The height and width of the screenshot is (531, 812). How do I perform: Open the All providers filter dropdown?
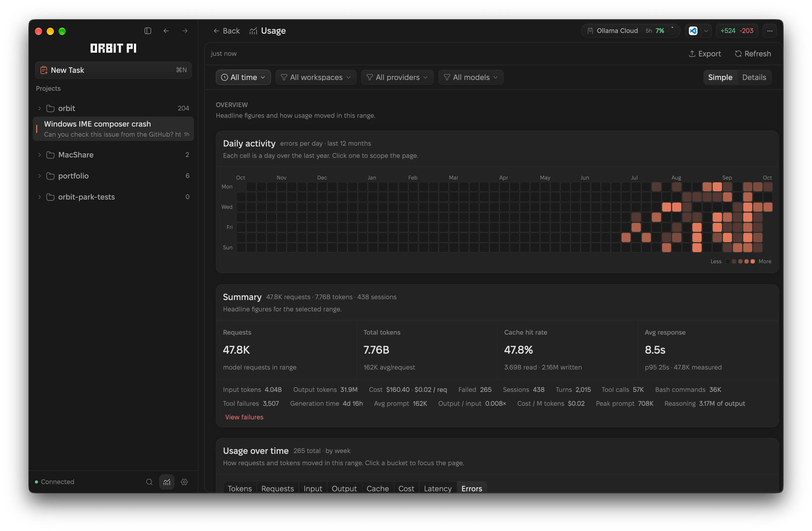[x=398, y=78]
